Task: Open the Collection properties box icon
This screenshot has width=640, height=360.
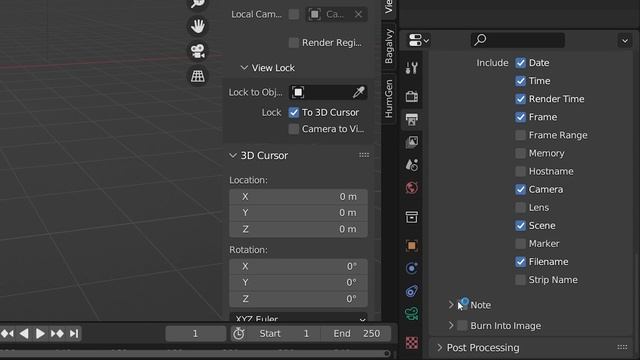Action: click(411, 217)
